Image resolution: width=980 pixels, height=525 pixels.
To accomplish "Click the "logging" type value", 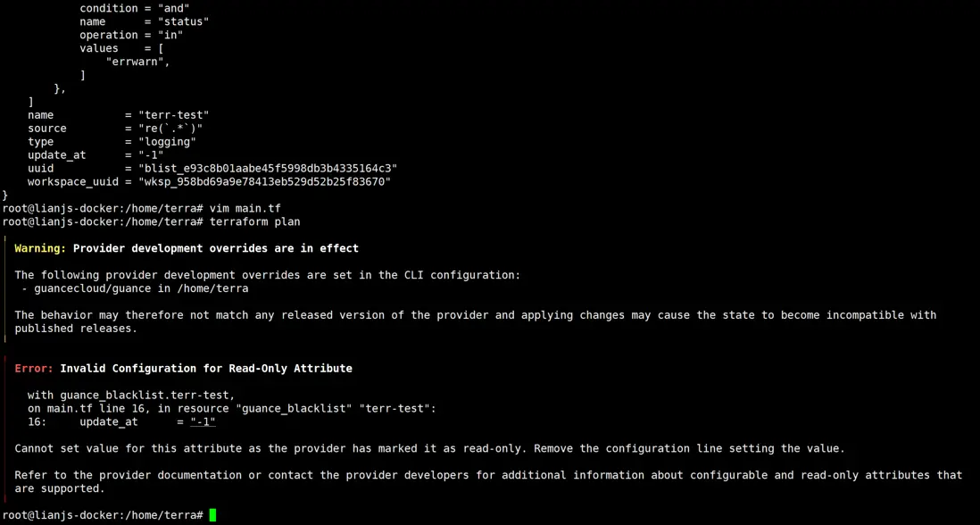I will click(x=167, y=141).
